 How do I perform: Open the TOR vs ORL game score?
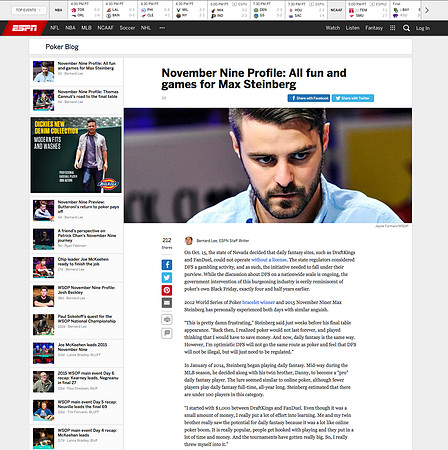click(85, 10)
